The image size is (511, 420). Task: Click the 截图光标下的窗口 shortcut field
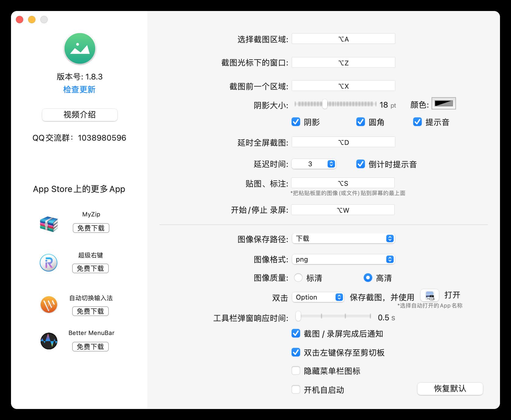[x=344, y=63]
